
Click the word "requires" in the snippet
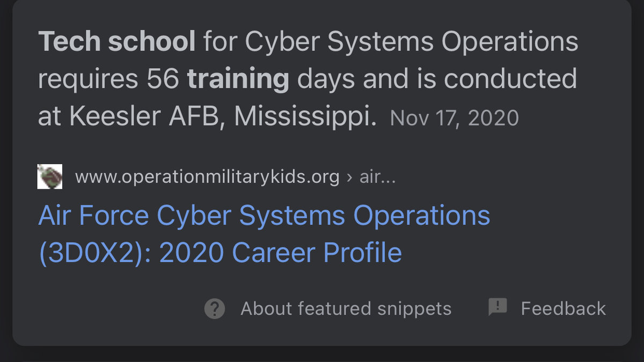89,79
